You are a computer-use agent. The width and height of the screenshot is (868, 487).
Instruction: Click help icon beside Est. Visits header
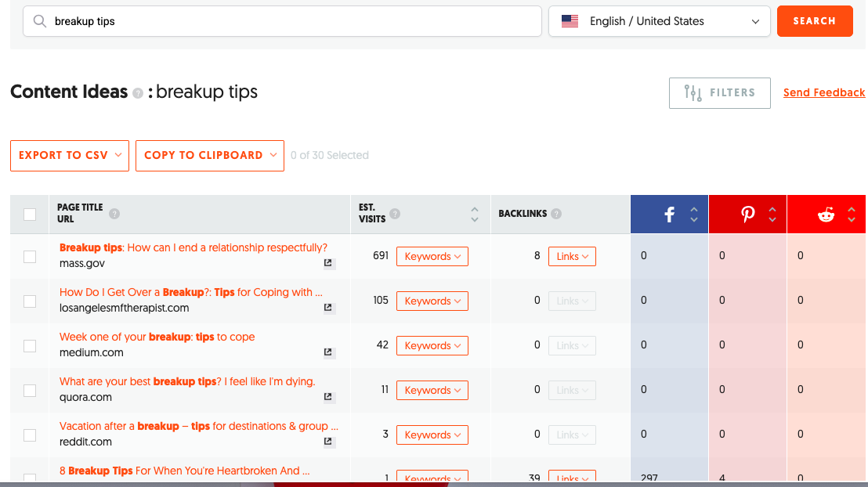pos(395,214)
